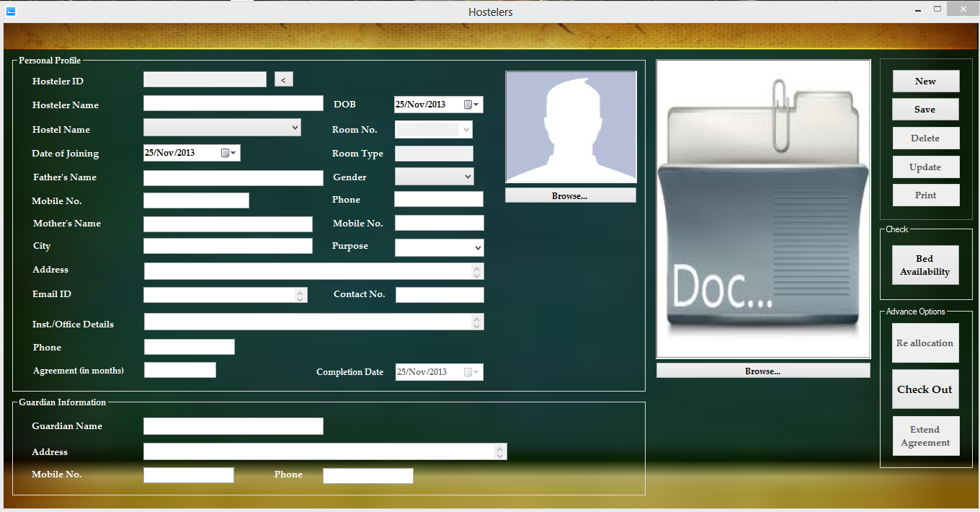Open Bed Availability check
This screenshot has width=980, height=512.
(x=925, y=265)
